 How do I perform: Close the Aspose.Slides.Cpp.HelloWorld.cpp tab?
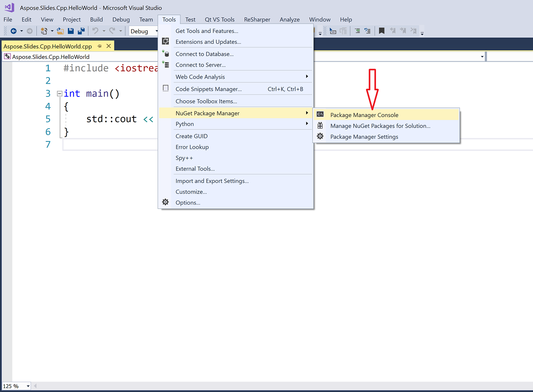click(109, 46)
